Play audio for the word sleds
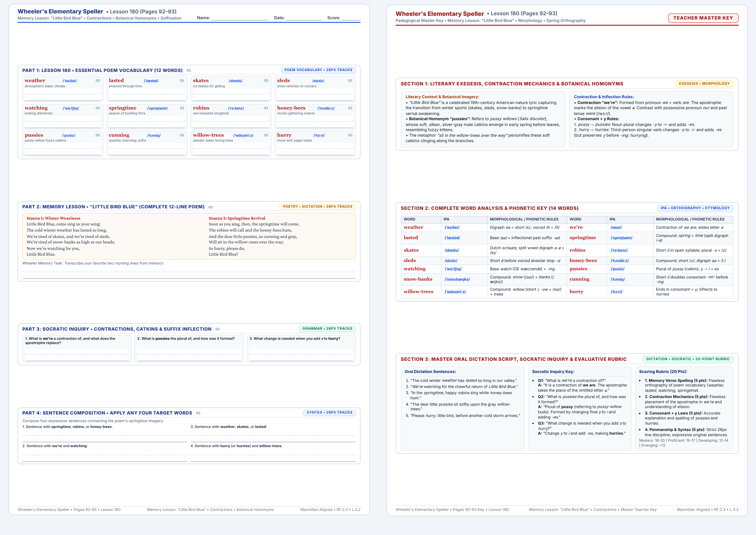Image resolution: width=756 pixels, height=535 pixels. [350, 81]
